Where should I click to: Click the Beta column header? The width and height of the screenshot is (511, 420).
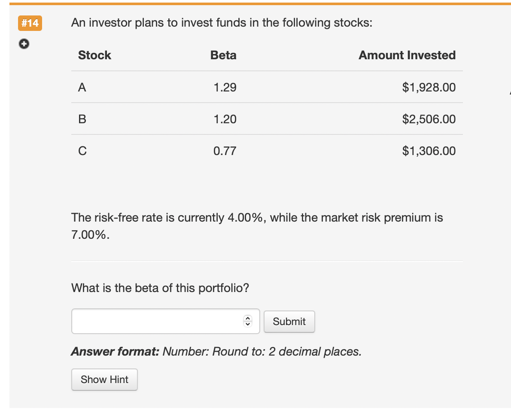point(223,55)
